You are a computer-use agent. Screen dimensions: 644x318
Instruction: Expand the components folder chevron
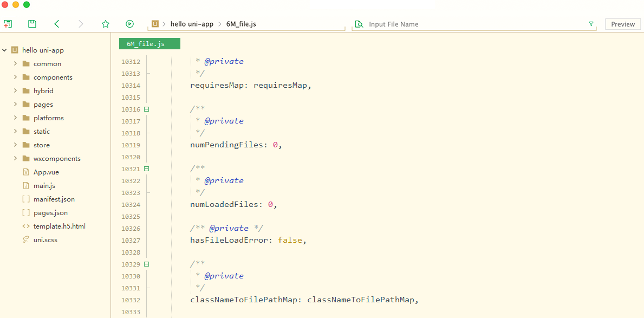(x=15, y=77)
